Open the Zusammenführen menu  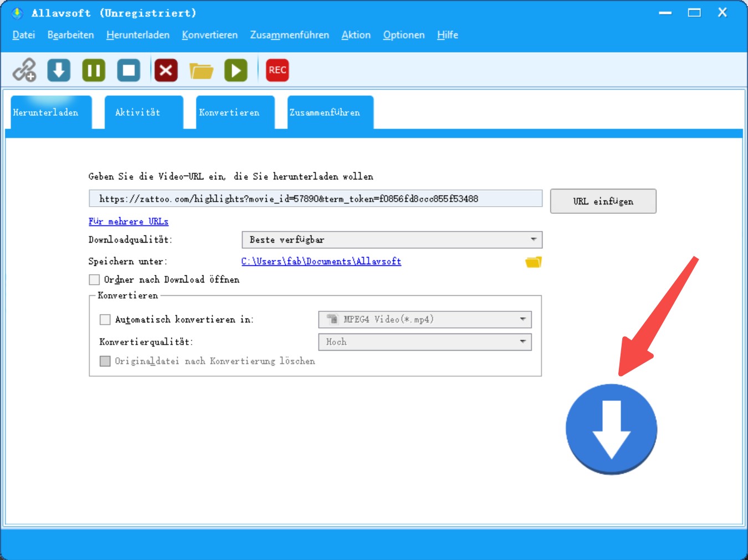point(290,35)
